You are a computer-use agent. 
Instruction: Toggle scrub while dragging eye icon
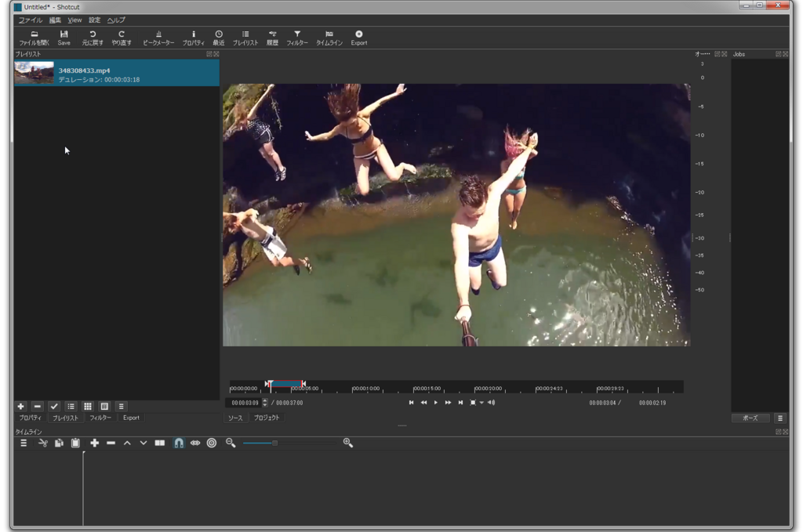click(195, 443)
